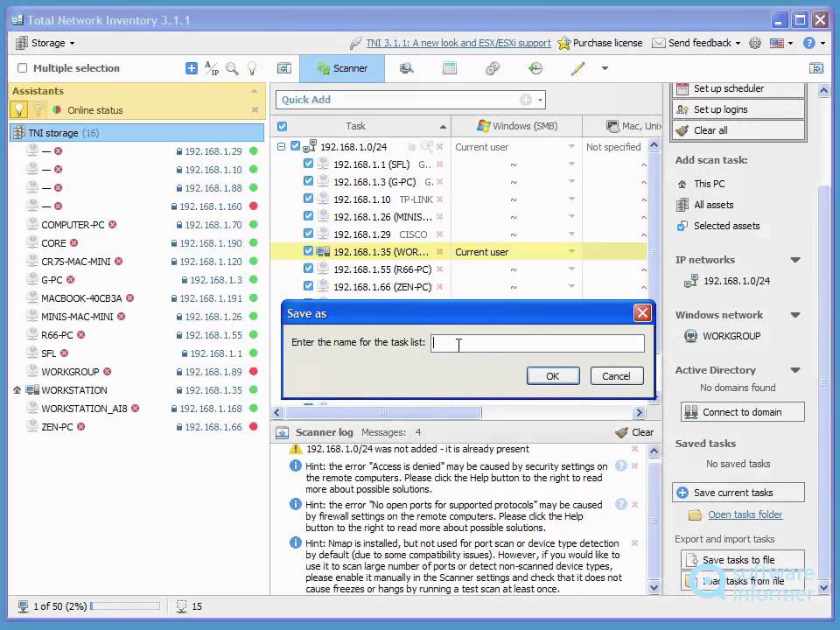This screenshot has height=630, width=840.
Task: Select WORKSTATION in the asset tree
Action: [x=74, y=390]
